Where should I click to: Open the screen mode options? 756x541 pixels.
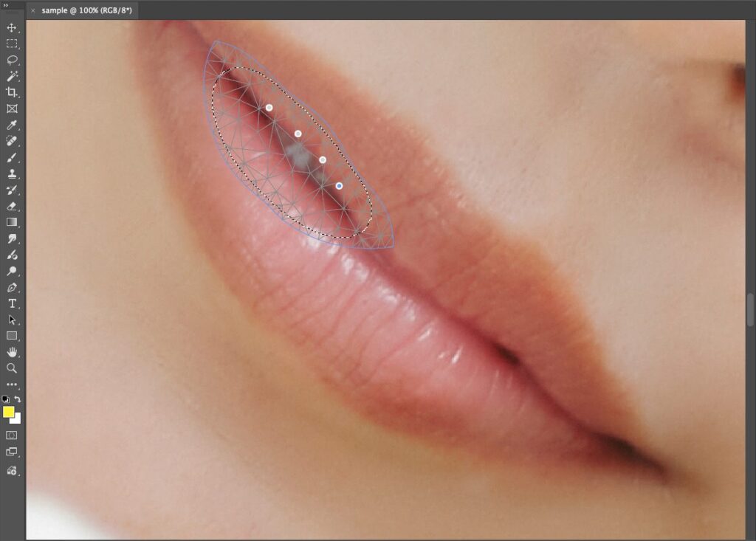pyautogui.click(x=12, y=452)
